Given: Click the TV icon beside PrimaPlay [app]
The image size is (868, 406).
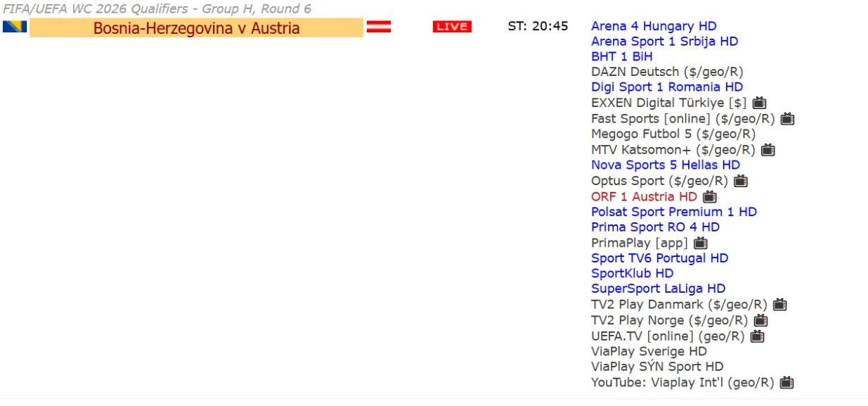Looking at the screenshot, I should pyautogui.click(x=701, y=243).
